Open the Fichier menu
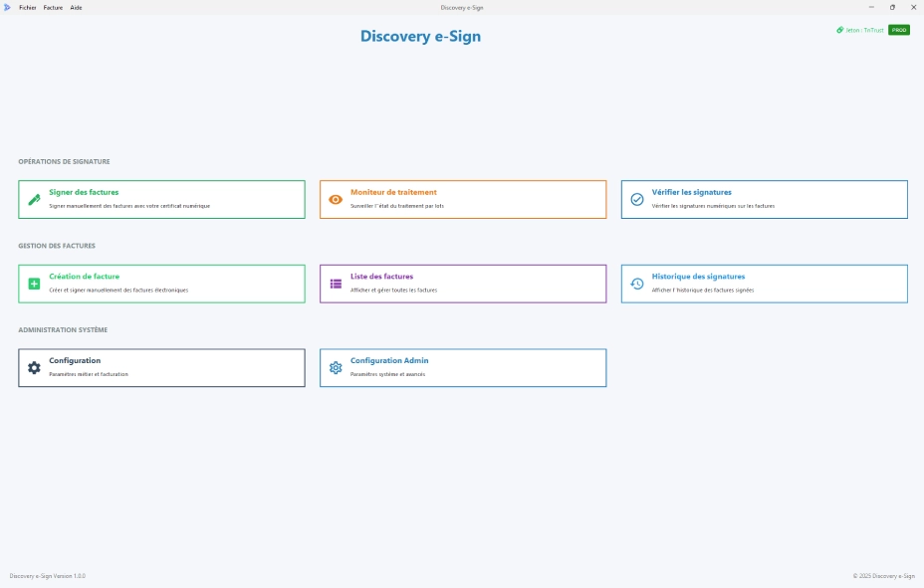This screenshot has height=588, width=924. pyautogui.click(x=27, y=7)
